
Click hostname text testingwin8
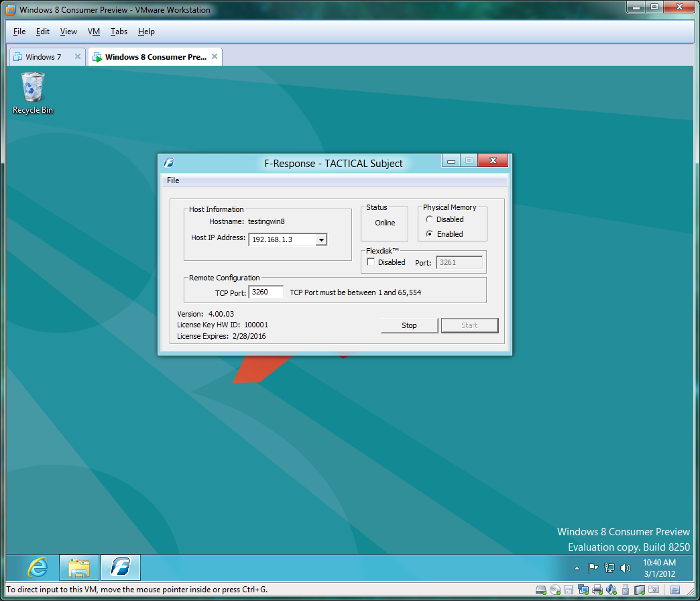[266, 221]
